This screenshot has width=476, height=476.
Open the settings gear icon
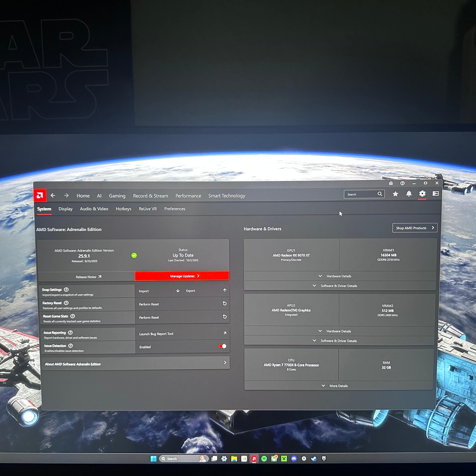422,194
